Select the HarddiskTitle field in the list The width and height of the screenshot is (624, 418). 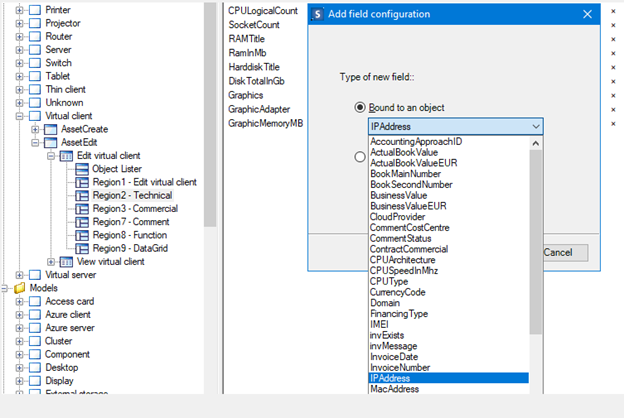coord(254,67)
